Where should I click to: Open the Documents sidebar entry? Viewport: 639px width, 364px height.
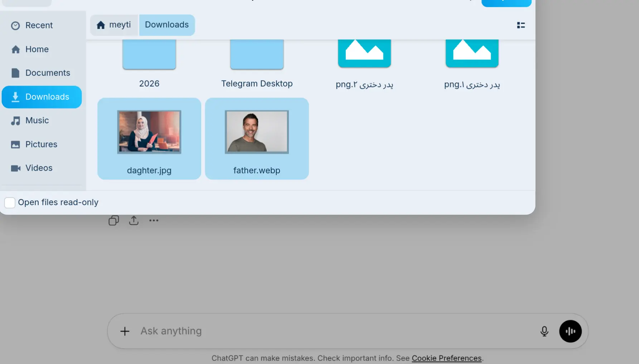[x=48, y=73]
